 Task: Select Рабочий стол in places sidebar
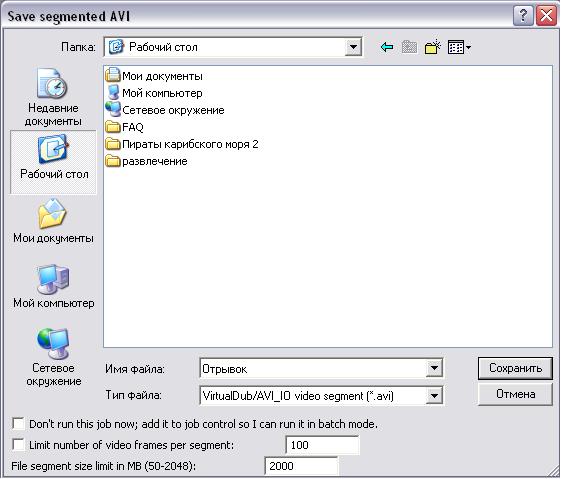point(53,162)
